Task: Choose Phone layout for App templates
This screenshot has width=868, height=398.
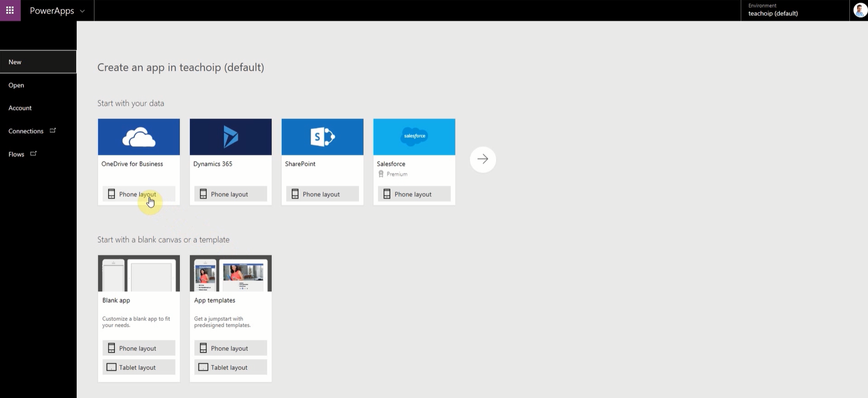Action: coord(231,348)
